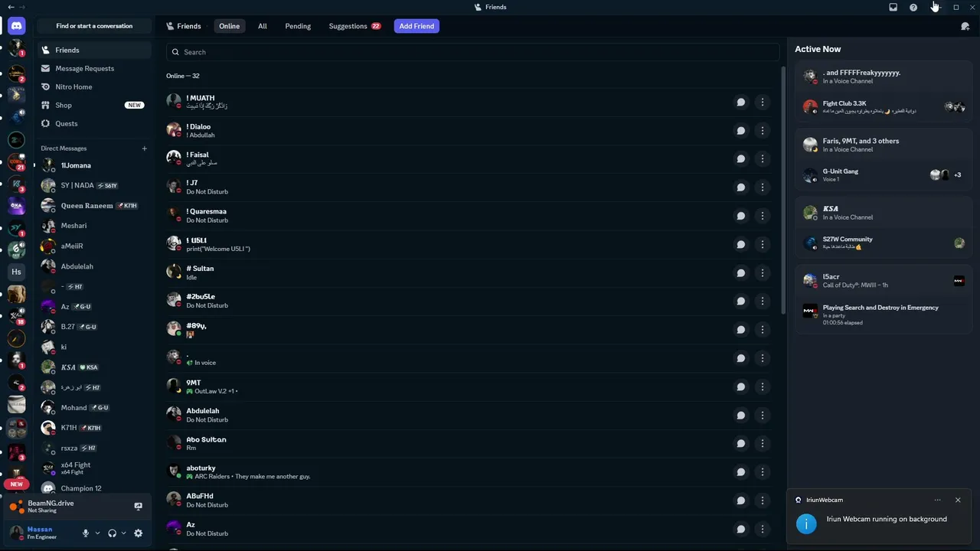Switch to the All friends tab
The width and height of the screenshot is (980, 551).
(x=262, y=26)
